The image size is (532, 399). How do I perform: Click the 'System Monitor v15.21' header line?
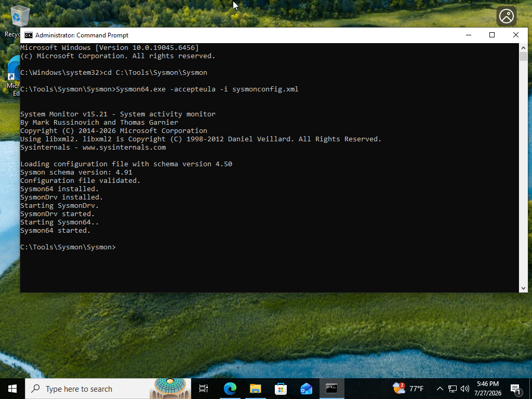[x=118, y=114]
